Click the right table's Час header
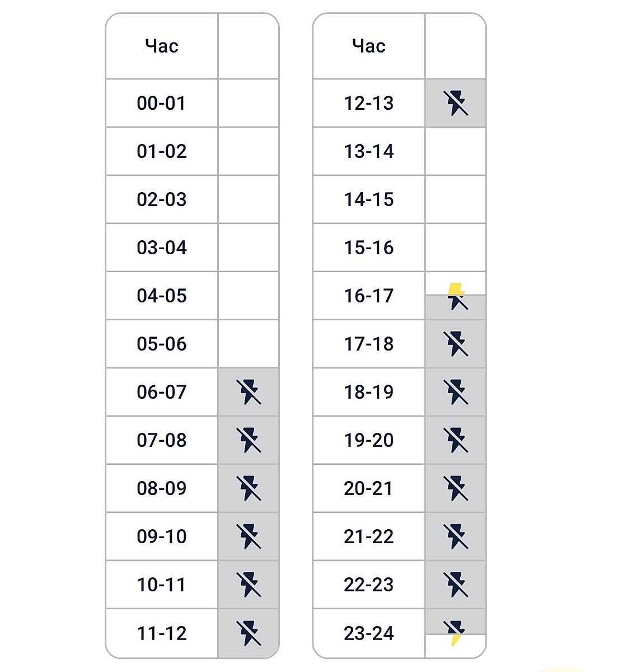This screenshot has height=672, width=641. [369, 46]
